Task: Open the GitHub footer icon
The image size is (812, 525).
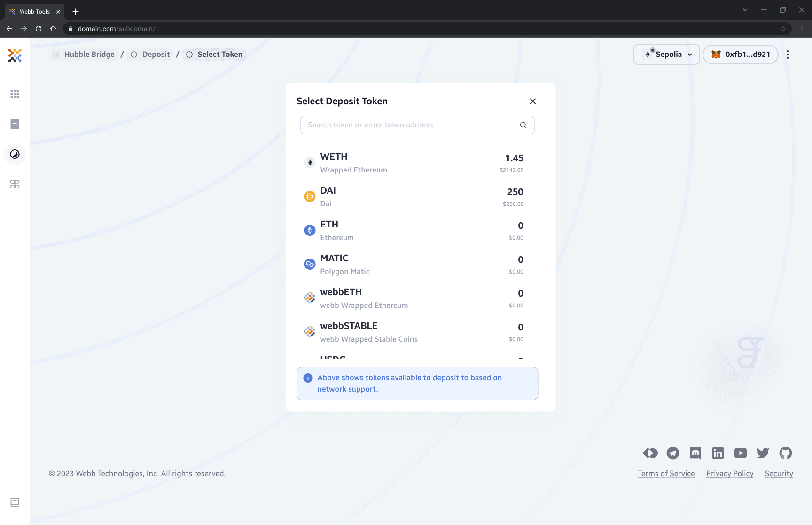Action: coord(786,453)
